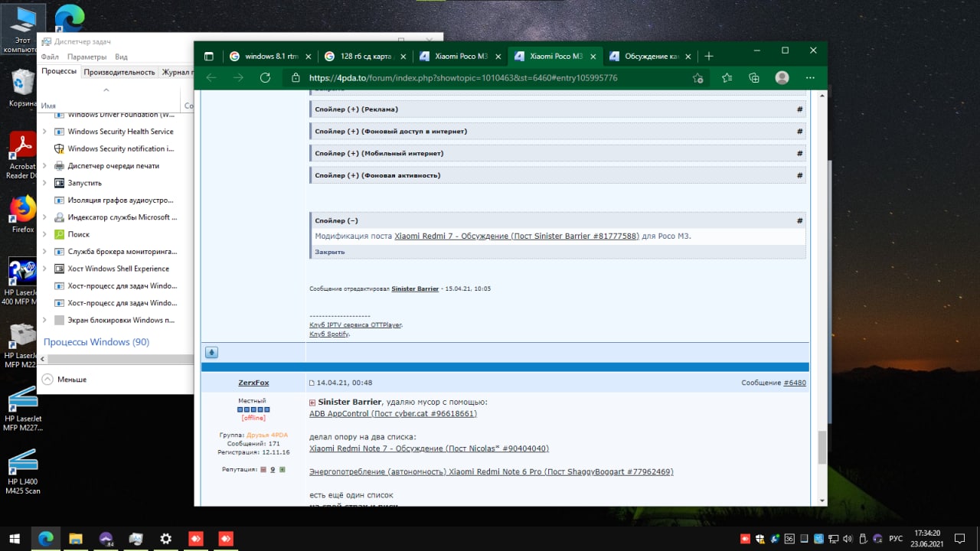This screenshot has width=980, height=551.
Task: Expand spoiler 'Мобильный интернет'
Action: (x=557, y=154)
